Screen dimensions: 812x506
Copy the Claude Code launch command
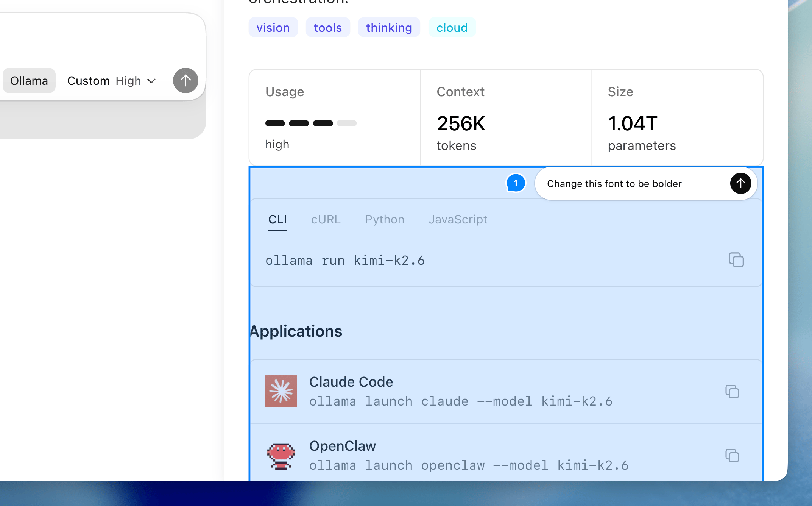pyautogui.click(x=732, y=392)
